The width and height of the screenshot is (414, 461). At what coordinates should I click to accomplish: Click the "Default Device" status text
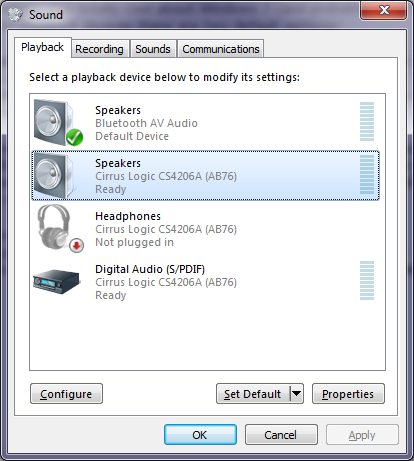pos(132,136)
